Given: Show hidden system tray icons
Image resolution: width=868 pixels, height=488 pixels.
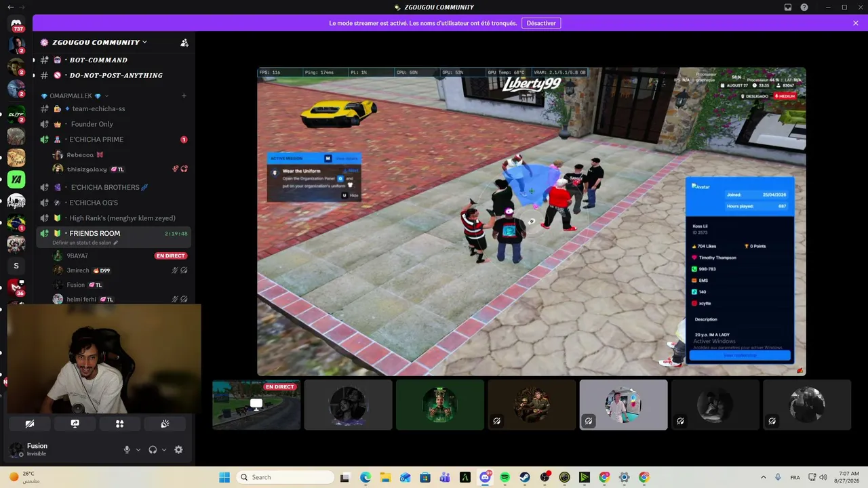Looking at the screenshot, I should click(x=764, y=477).
